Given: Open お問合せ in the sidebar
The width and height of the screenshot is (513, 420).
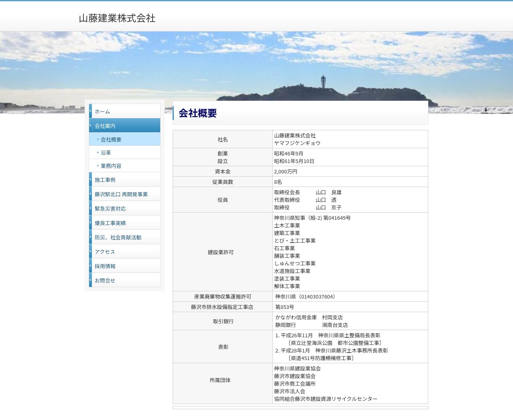Looking at the screenshot, I should point(125,281).
